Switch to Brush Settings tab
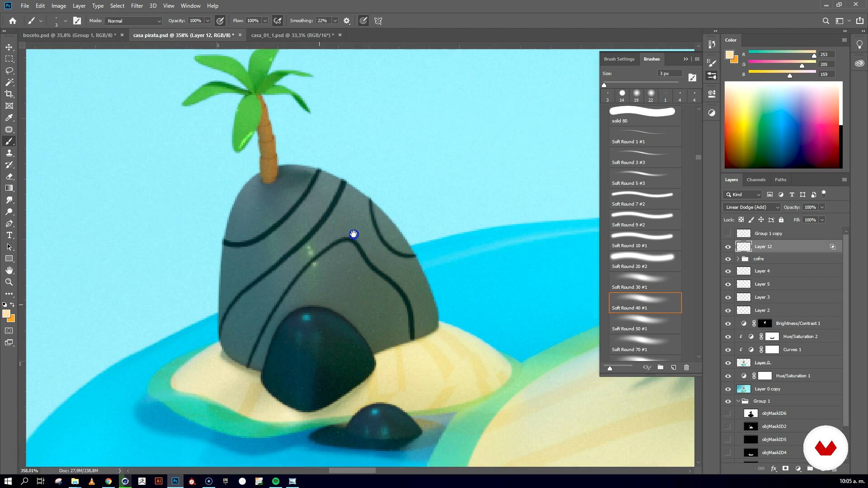Image resolution: width=868 pixels, height=488 pixels. pyautogui.click(x=619, y=59)
